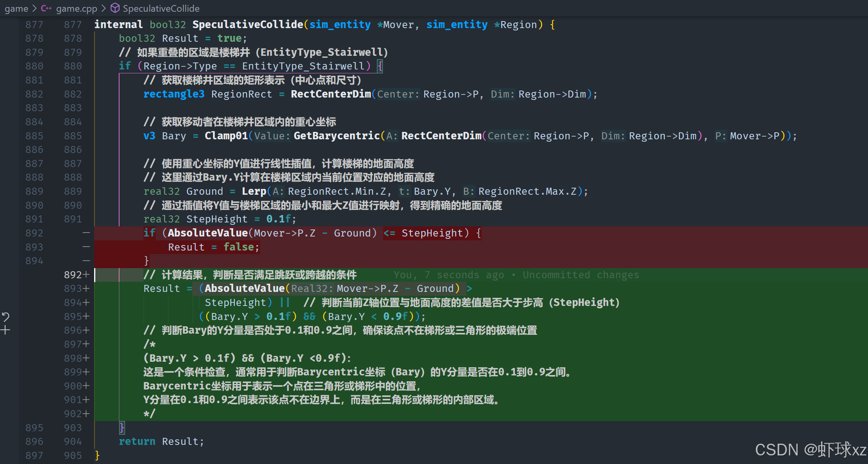Click the minus marker on deleted line 893
The width and height of the screenshot is (868, 464).
coord(86,247)
